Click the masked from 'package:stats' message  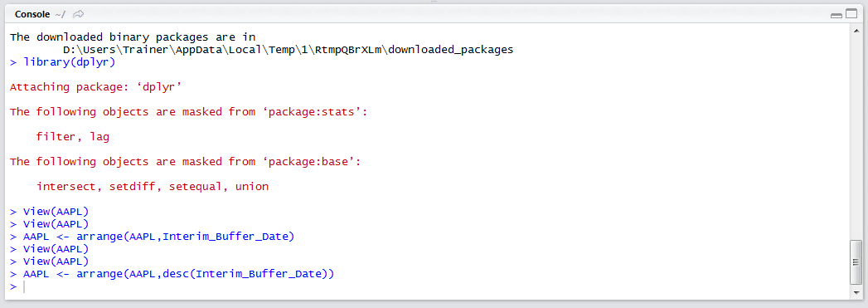pos(189,112)
